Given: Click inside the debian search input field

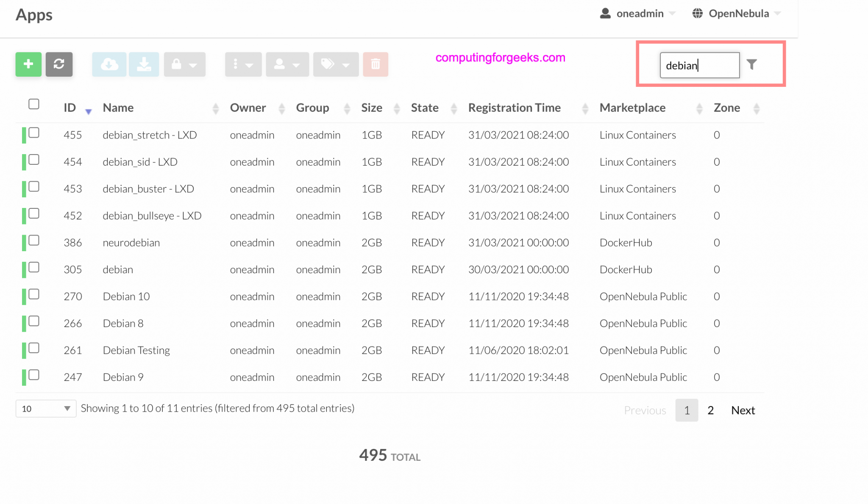Looking at the screenshot, I should coord(699,65).
